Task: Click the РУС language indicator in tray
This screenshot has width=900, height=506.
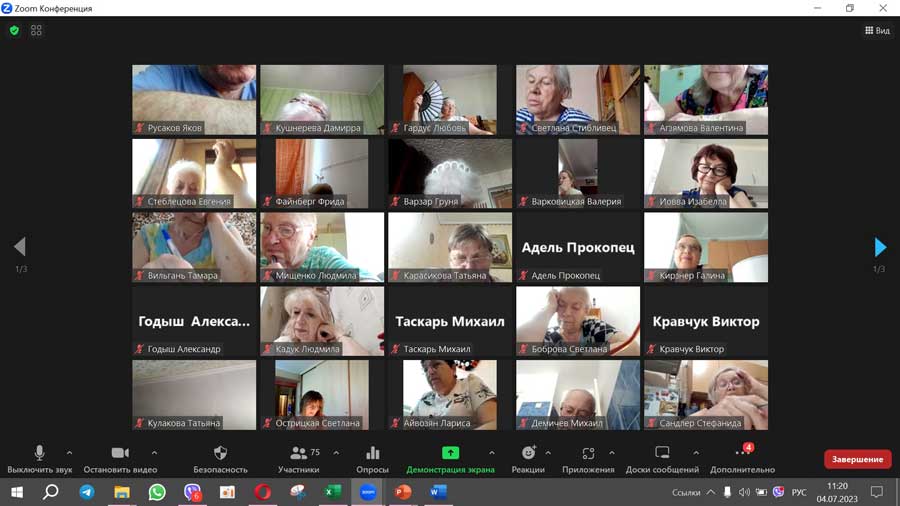Action: point(799,492)
